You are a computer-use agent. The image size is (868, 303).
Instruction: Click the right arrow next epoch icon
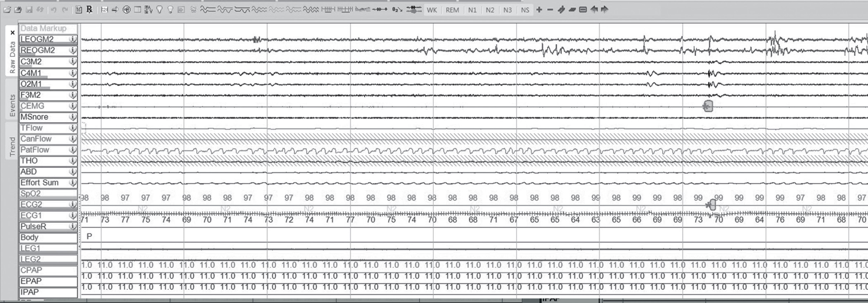(605, 9)
